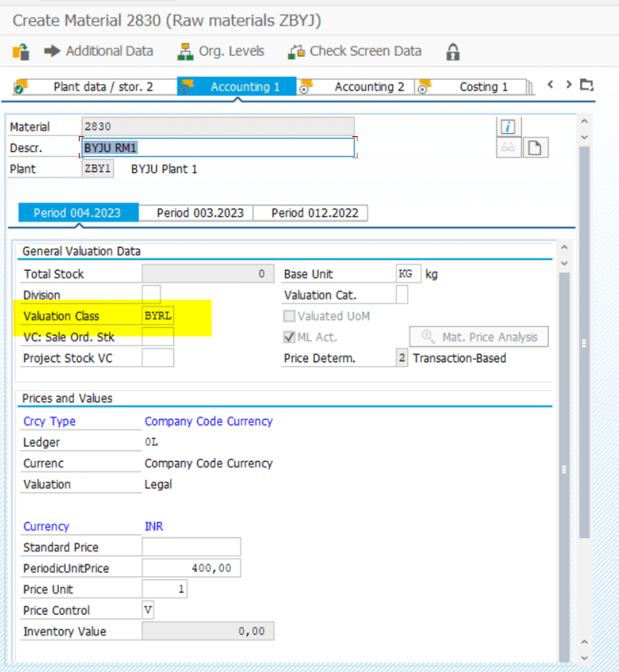This screenshot has width=619, height=672.
Task: Select the Period 003.2023 tab
Action: click(x=200, y=213)
